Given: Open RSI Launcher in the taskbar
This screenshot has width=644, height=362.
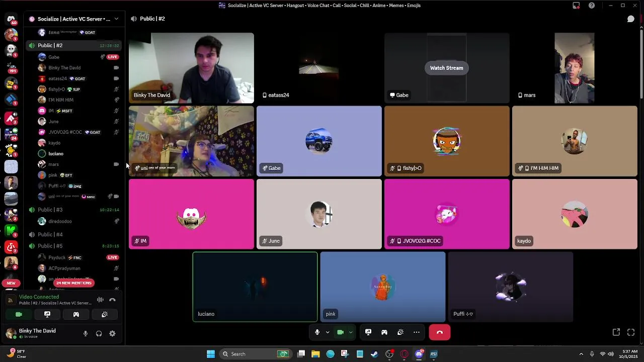Looking at the screenshot, I should [434, 354].
